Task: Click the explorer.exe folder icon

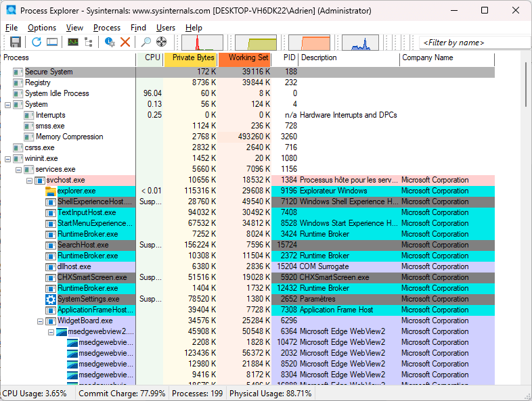Action: pos(51,191)
